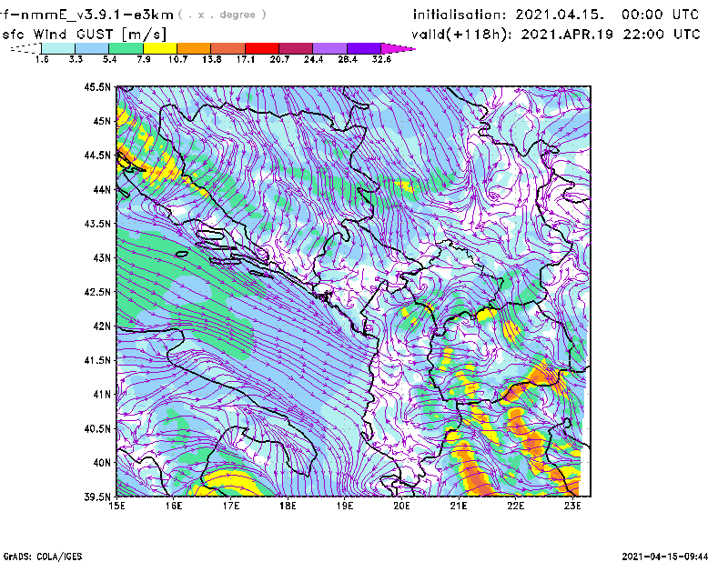The image size is (728, 562).
Task: Click the 'sfc Wind GUST [m/s]' label
Action: tap(62, 34)
